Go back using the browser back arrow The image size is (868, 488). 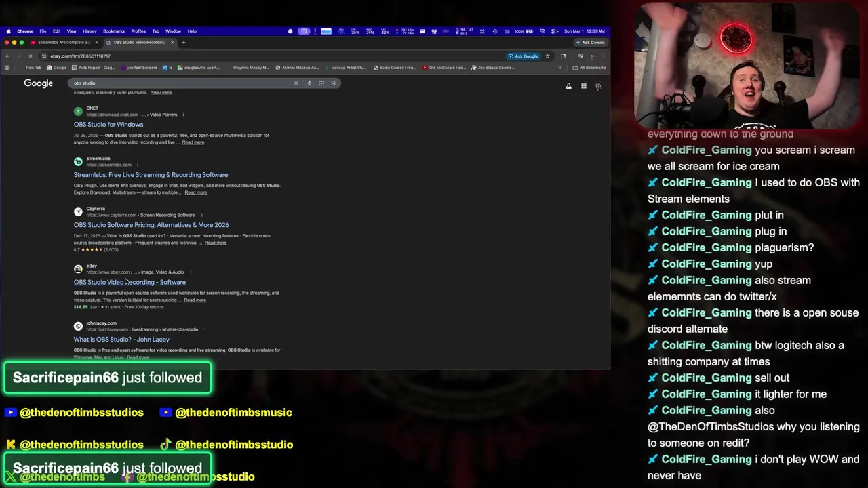coord(7,56)
